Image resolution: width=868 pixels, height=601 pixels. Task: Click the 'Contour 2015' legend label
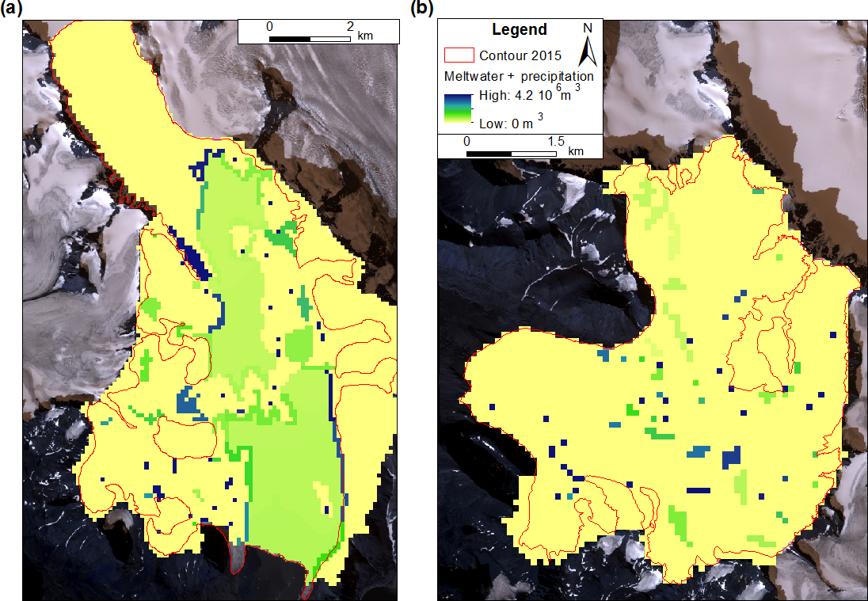pos(521,55)
